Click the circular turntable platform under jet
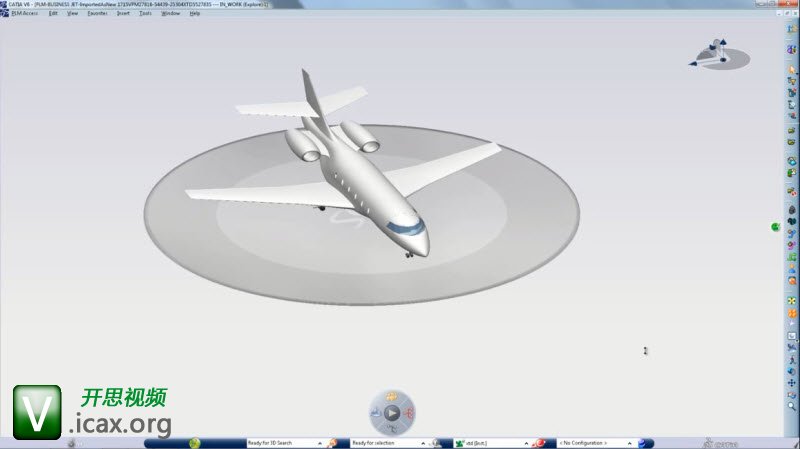This screenshot has height=449, width=800. click(361, 215)
